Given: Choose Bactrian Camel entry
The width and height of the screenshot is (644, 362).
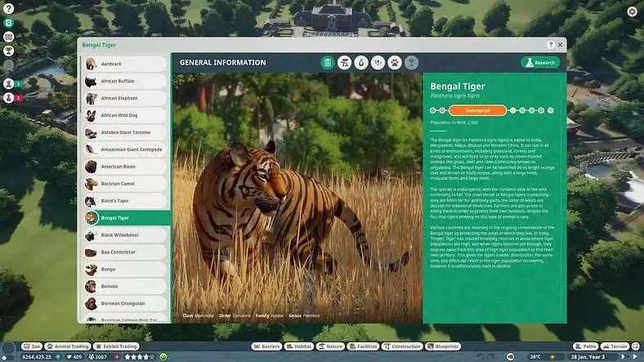Looking at the screenshot, I should pyautogui.click(x=125, y=184).
